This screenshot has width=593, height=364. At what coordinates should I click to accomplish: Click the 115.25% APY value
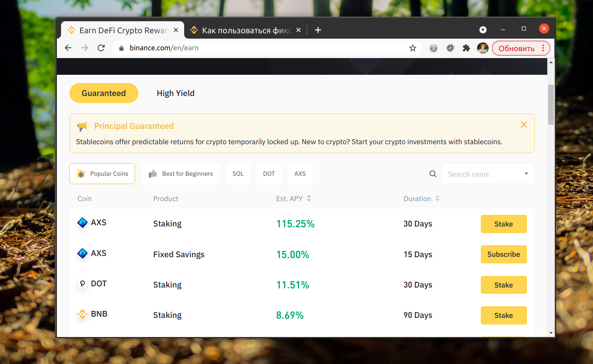pos(295,224)
